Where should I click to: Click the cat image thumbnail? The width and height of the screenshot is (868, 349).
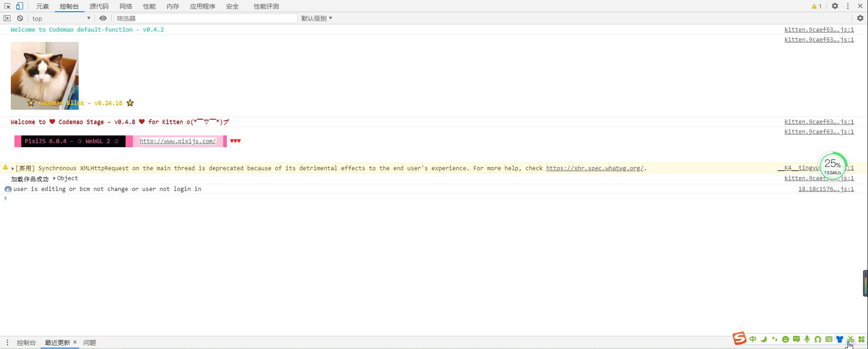click(45, 76)
